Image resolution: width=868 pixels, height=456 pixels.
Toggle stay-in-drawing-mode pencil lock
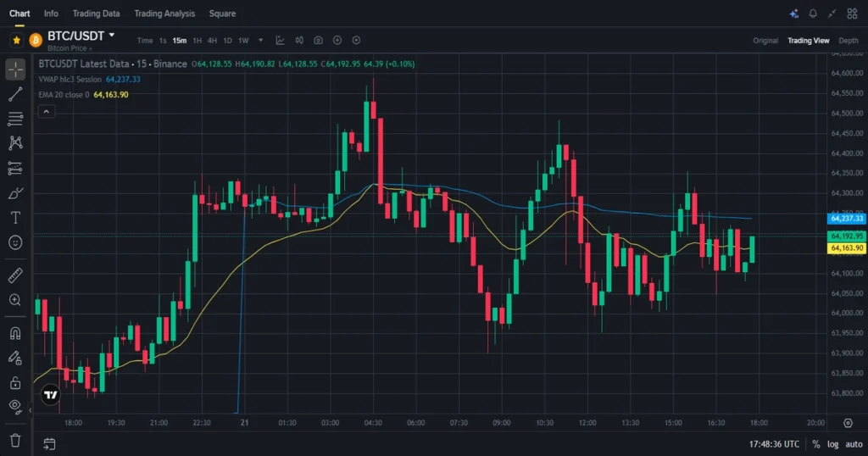click(15, 358)
